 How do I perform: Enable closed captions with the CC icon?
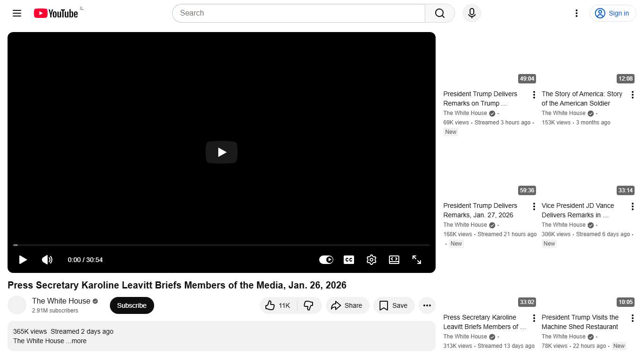[x=349, y=260]
